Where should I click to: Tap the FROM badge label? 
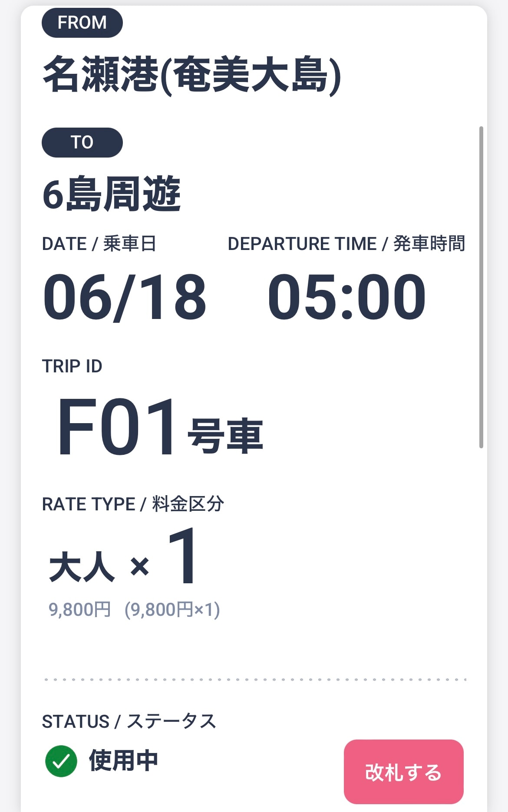(82, 23)
